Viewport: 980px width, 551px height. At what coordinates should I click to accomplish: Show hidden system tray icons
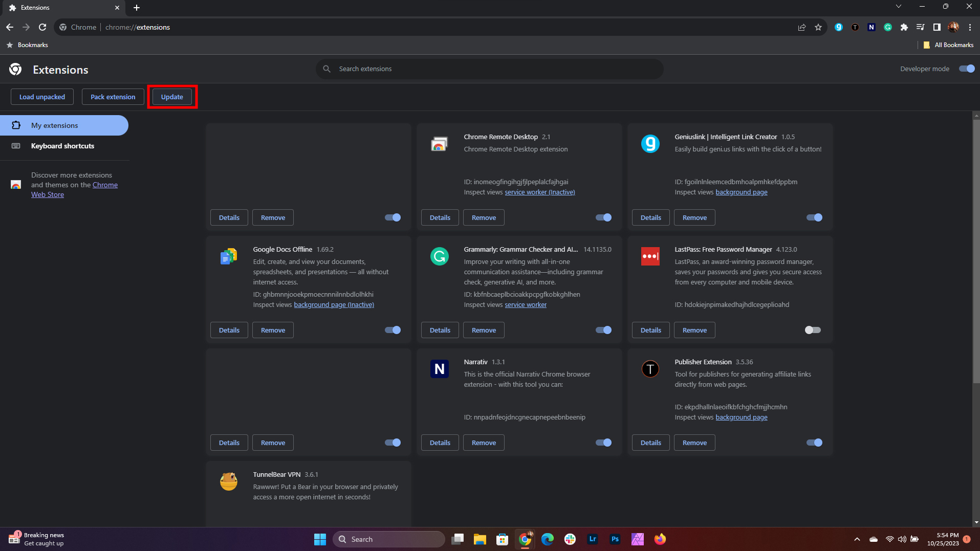tap(857, 539)
